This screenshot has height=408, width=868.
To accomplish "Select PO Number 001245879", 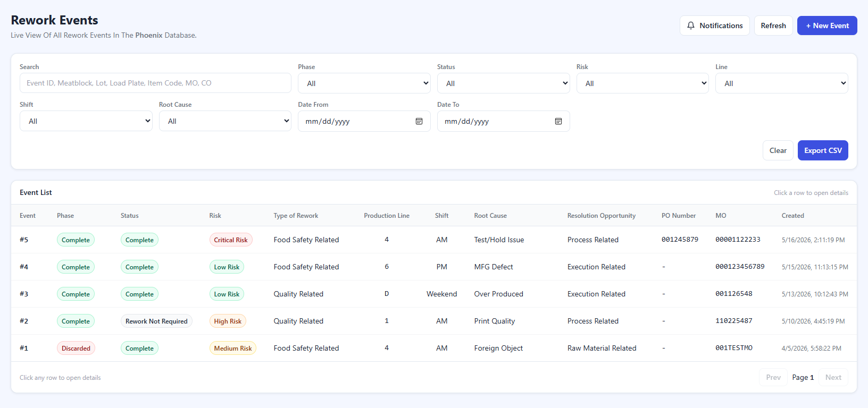I will tap(680, 240).
